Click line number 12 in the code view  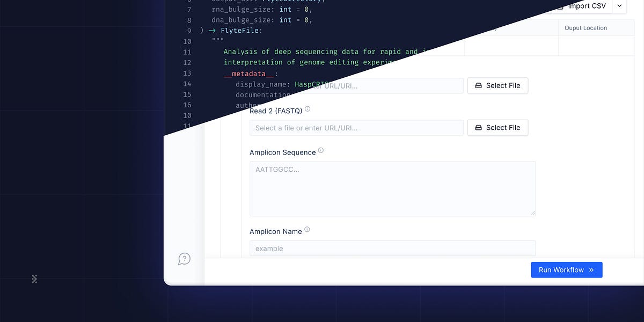[187, 62]
